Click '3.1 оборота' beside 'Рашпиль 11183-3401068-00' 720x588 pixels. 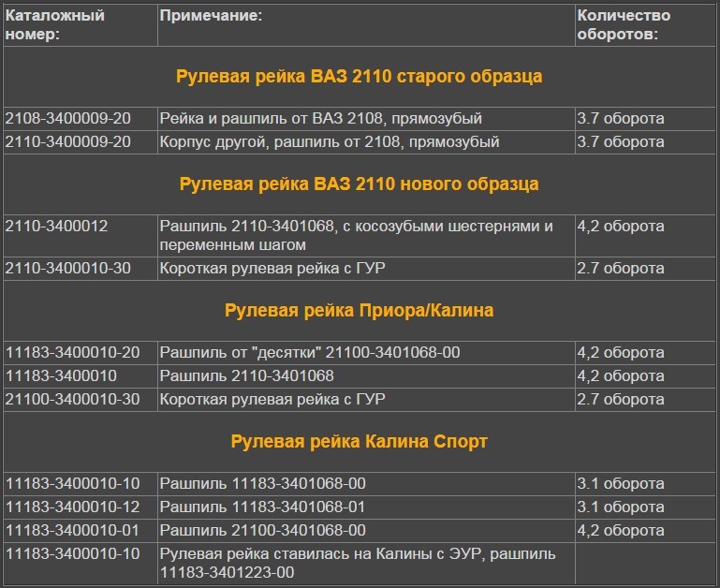[x=621, y=484]
